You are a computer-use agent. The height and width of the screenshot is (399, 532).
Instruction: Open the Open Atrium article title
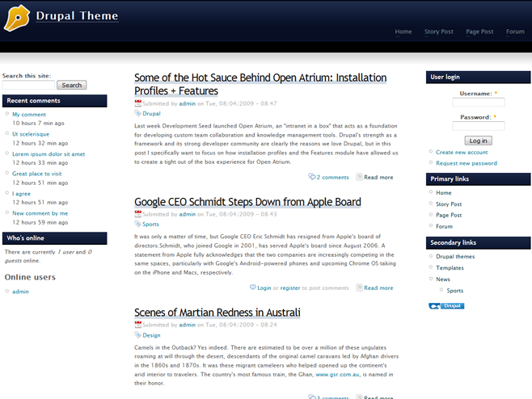click(x=260, y=84)
